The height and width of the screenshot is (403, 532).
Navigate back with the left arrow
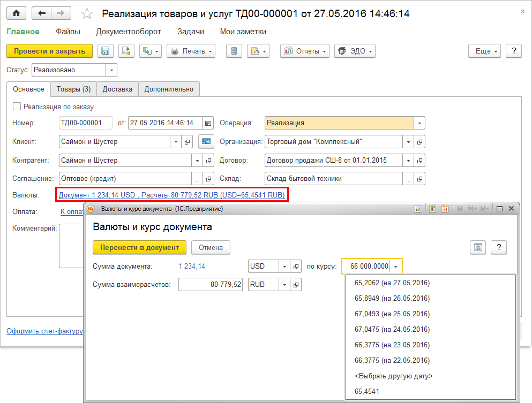tap(42, 13)
